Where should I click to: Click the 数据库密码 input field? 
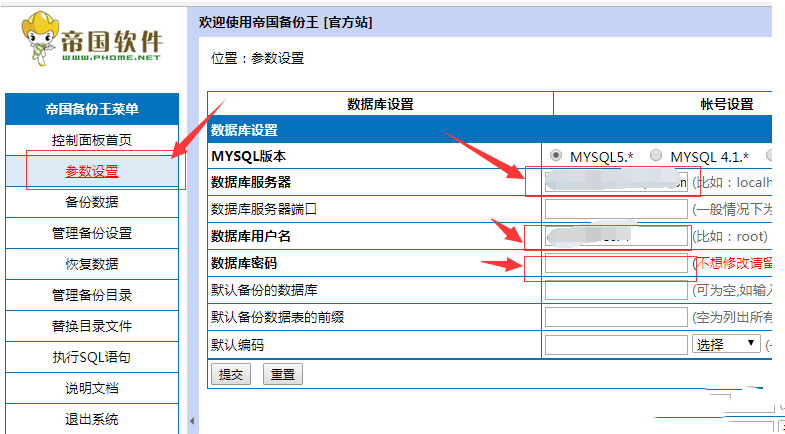pyautogui.click(x=616, y=264)
